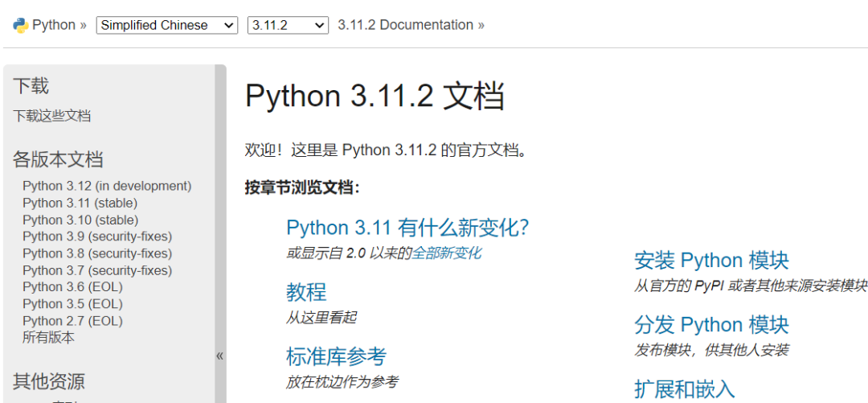Open 分发 Python 模块 link
This screenshot has width=868, height=403.
click(x=711, y=325)
